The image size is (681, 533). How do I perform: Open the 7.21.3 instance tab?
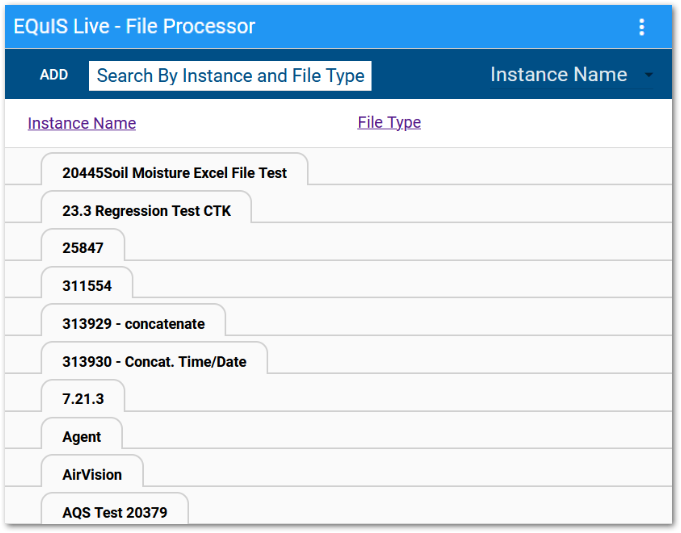coord(83,397)
